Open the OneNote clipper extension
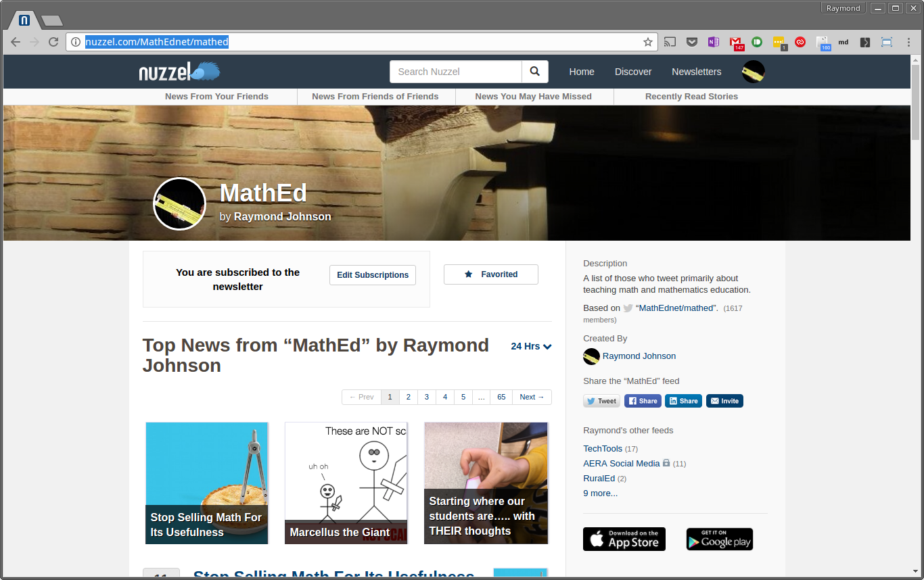This screenshot has height=580, width=924. tap(713, 42)
